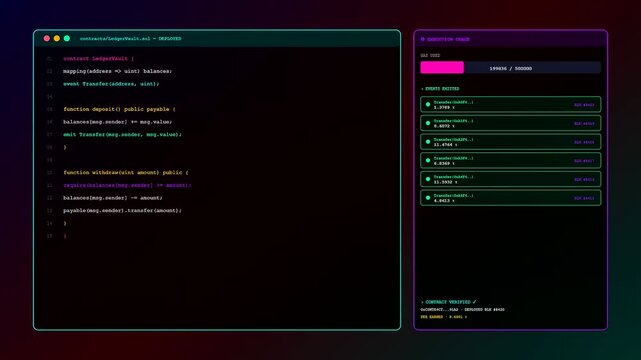
Task: Select the Transfer event with value 11.5932
Action: click(511, 179)
